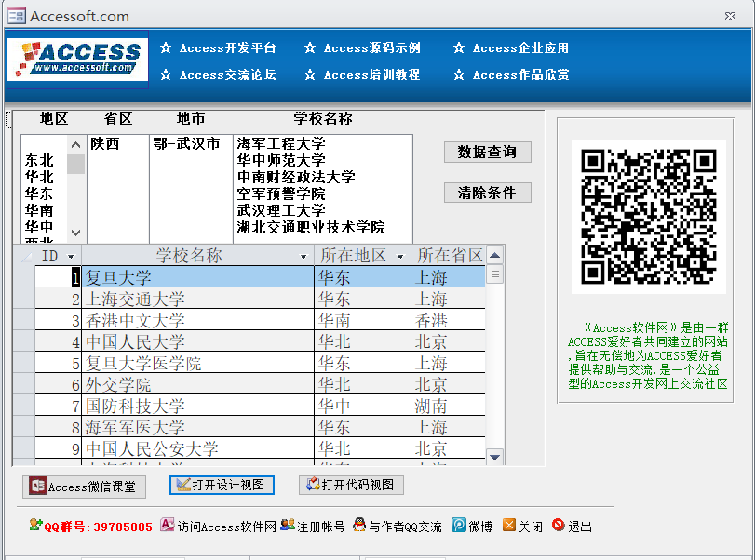Open the Access交流论坛 link

228,74
